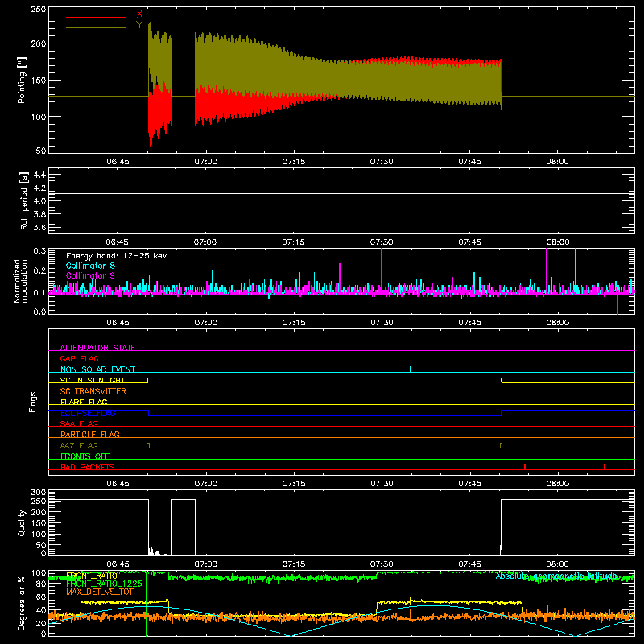Click the Collimator 9 legend label
The image size is (644, 644).
pyautogui.click(x=90, y=275)
